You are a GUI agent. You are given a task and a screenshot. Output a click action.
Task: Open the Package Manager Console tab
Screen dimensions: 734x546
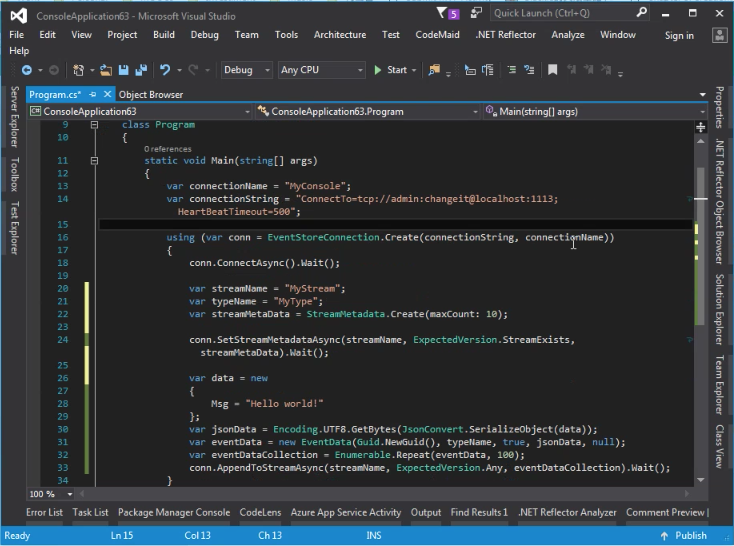(174, 512)
